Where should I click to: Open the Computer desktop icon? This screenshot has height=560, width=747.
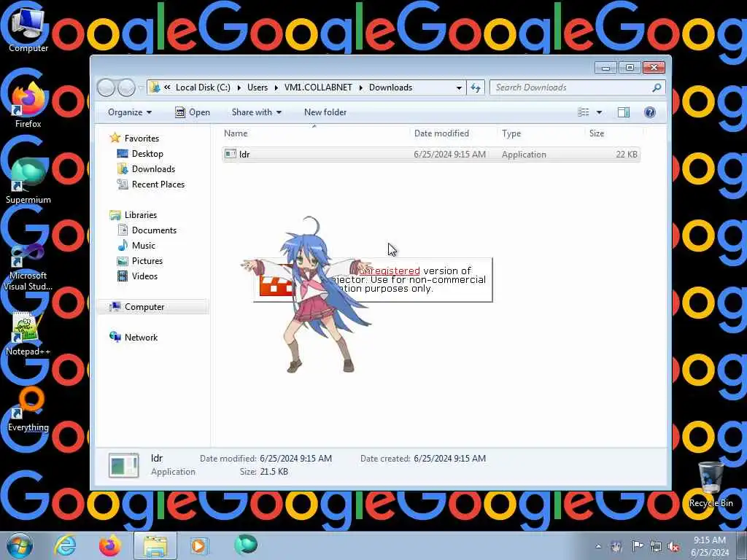(x=28, y=28)
